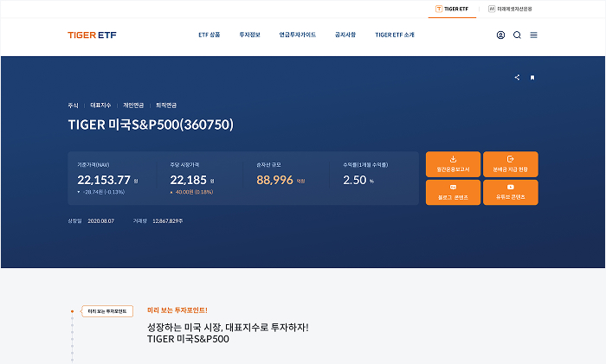
Task: Open the 유튜브 콘텐츠 button
Action: click(x=511, y=192)
